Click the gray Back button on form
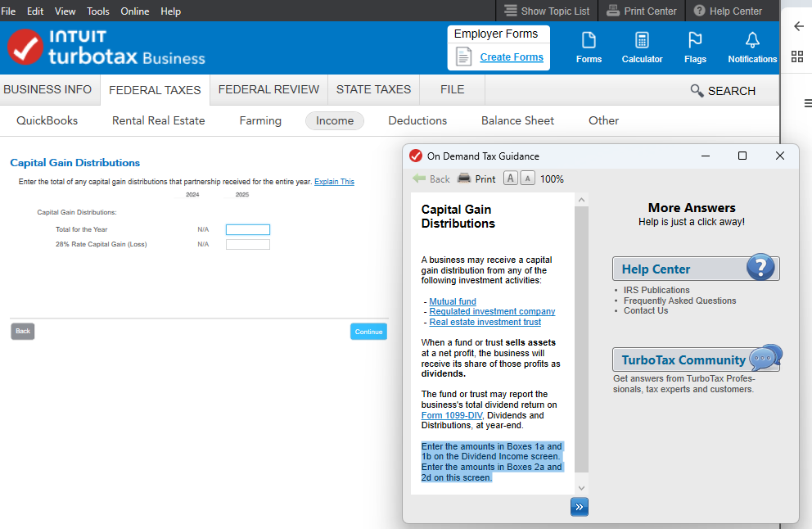 (x=23, y=331)
